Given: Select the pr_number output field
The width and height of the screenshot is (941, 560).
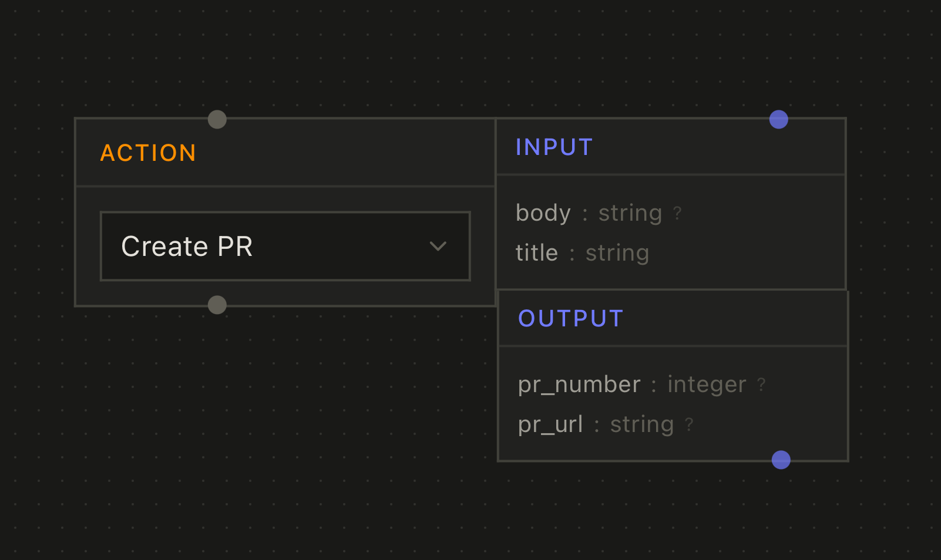Looking at the screenshot, I should [x=579, y=384].
